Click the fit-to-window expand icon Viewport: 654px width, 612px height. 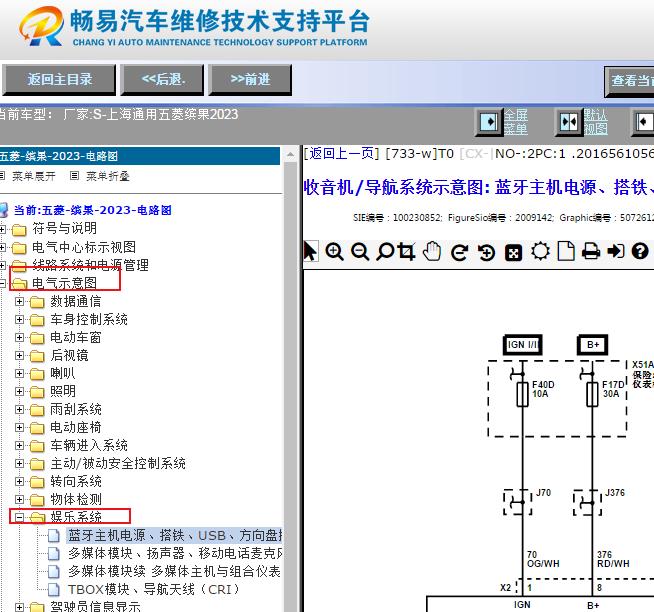coord(513,253)
